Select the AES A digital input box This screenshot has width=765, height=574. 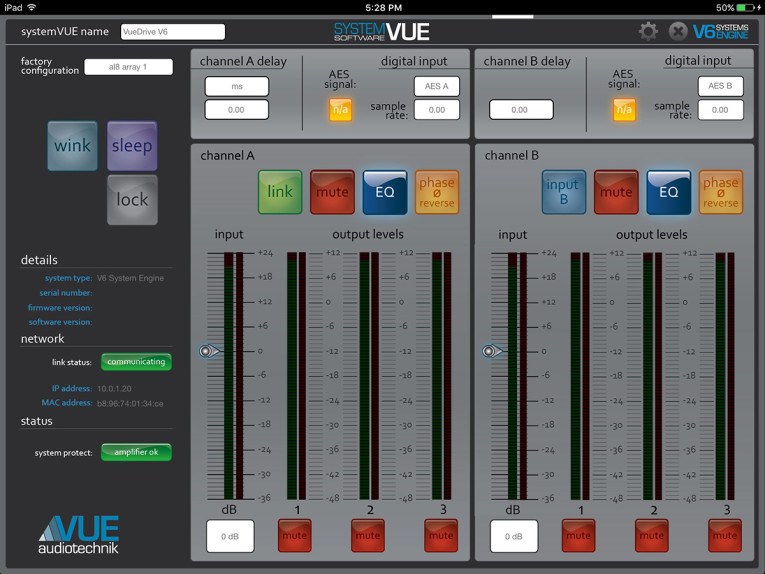pos(437,86)
